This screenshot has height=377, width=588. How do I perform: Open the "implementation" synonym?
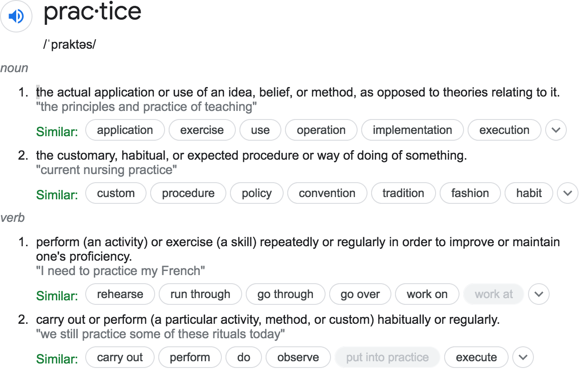click(x=412, y=130)
